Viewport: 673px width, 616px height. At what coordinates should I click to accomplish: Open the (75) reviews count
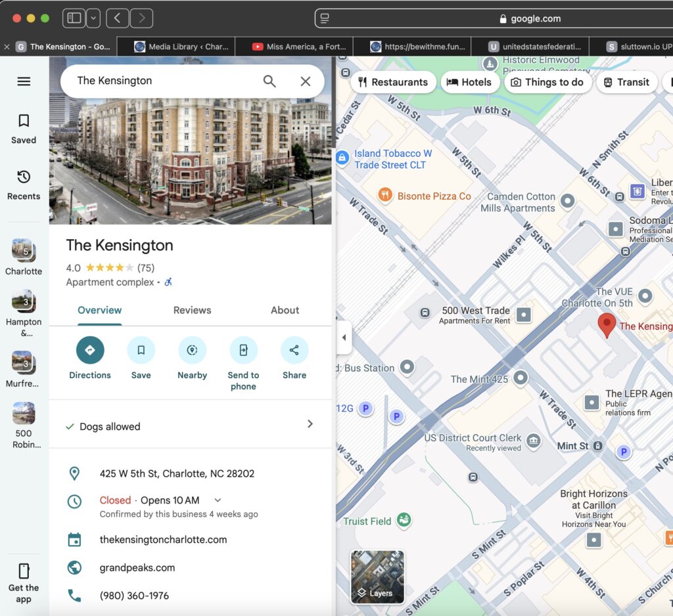pyautogui.click(x=145, y=268)
